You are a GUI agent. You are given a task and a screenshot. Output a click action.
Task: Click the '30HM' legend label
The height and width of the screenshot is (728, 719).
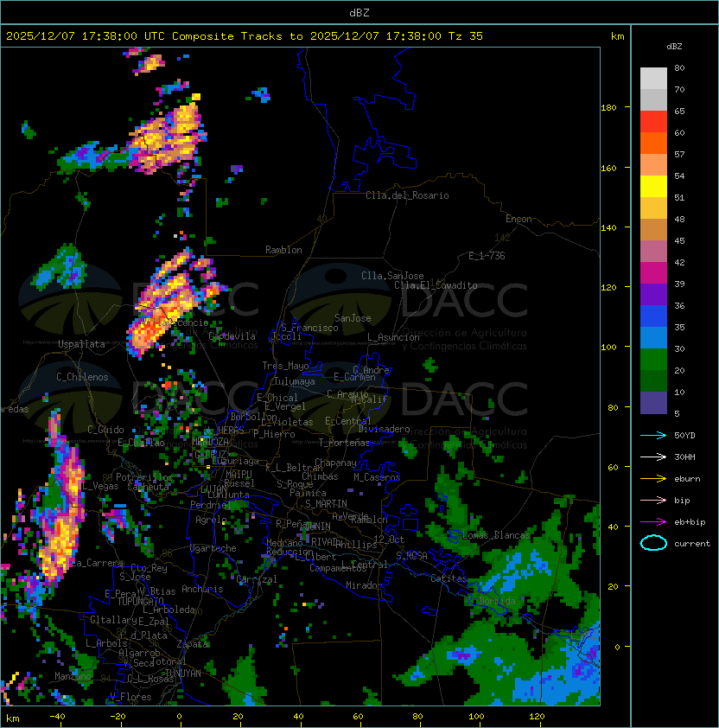684,457
